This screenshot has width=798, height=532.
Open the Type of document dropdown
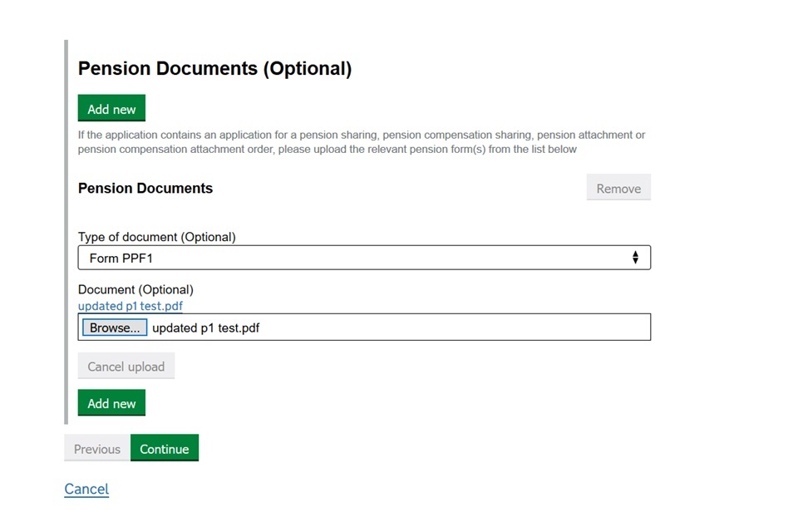point(363,258)
